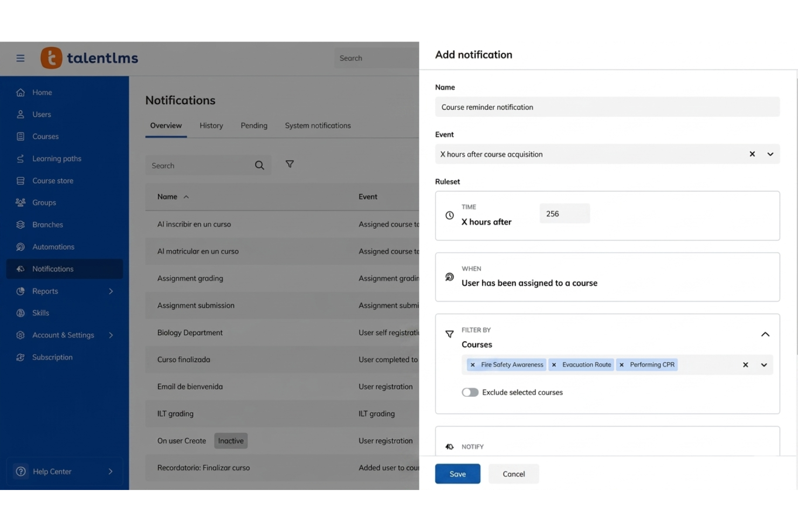
Task: Cancel adding the notification
Action: pos(514,474)
